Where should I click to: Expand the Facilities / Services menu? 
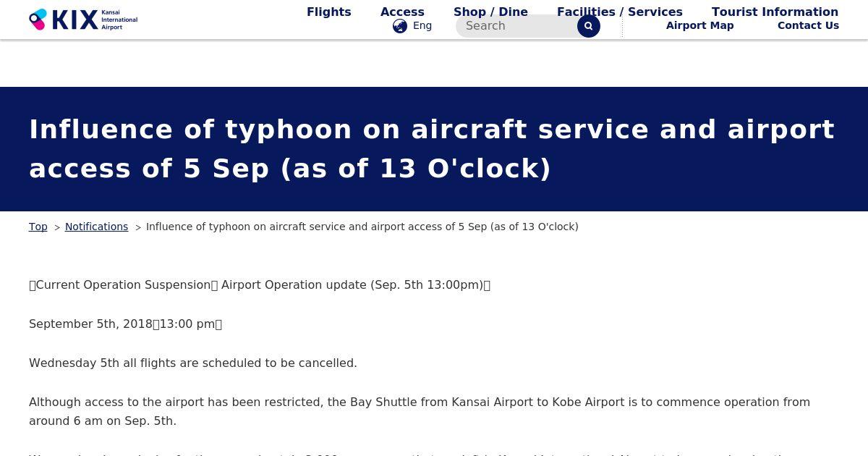click(x=619, y=12)
